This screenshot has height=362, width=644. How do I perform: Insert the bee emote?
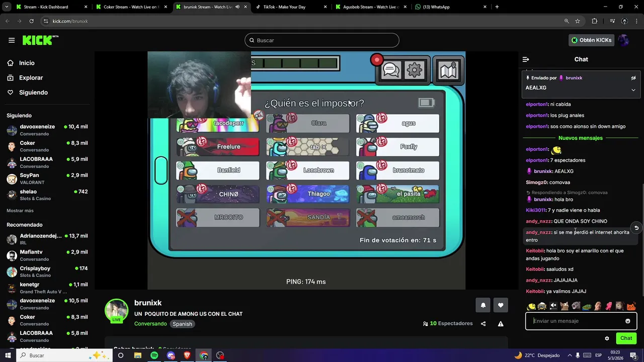tap(531, 306)
